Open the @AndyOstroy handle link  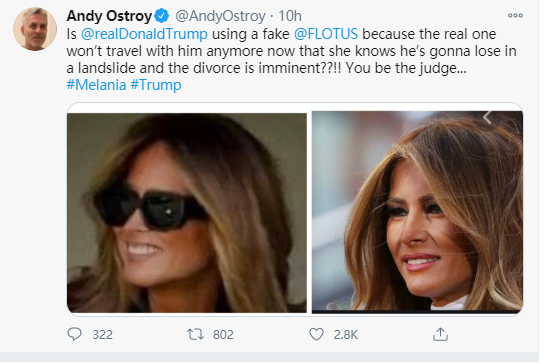coord(220,16)
